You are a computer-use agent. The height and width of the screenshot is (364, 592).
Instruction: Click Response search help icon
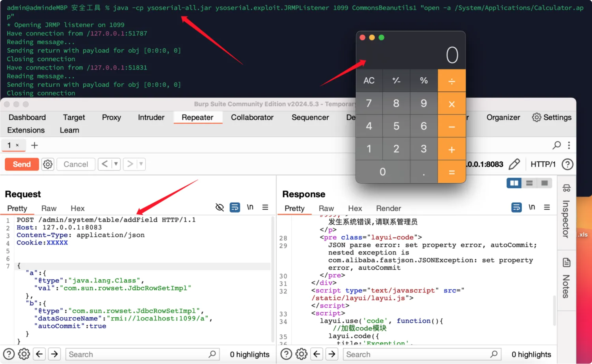286,354
